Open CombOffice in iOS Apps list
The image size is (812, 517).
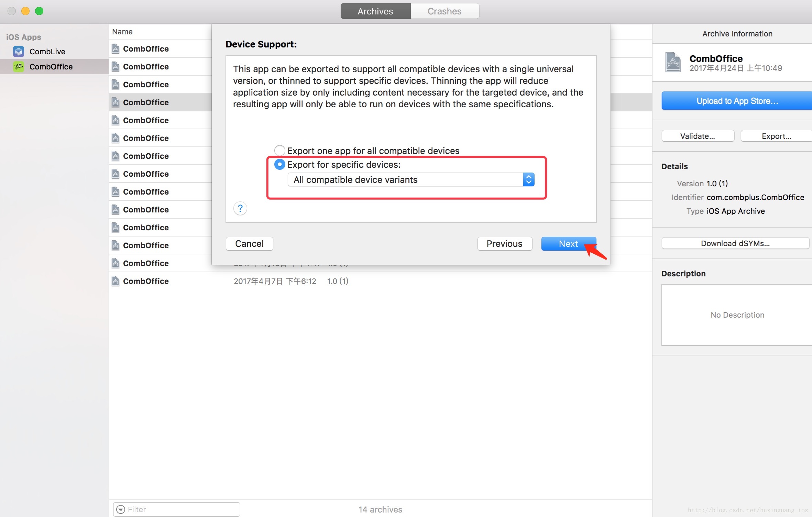[x=51, y=67]
